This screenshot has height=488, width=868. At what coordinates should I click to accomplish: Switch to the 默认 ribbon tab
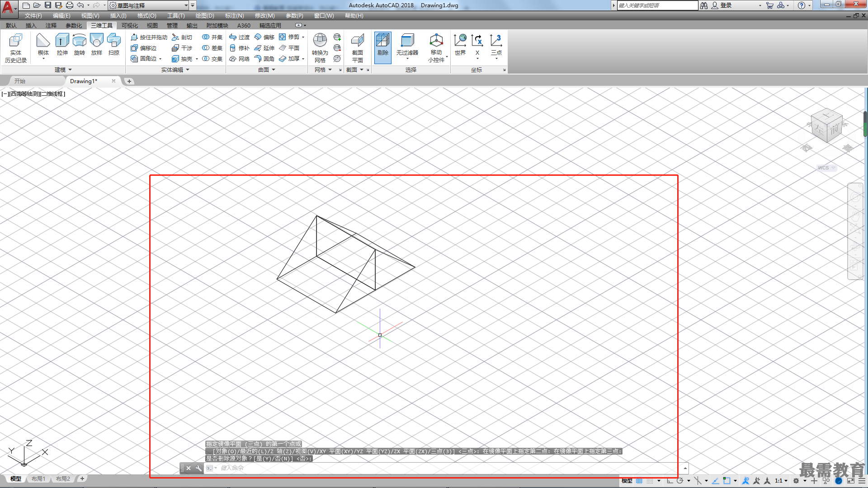(x=11, y=26)
